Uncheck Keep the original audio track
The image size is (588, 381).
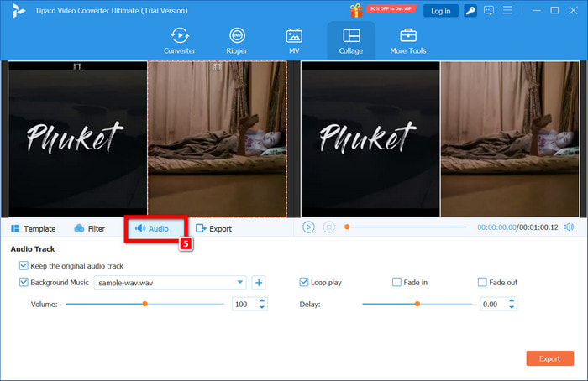pos(24,265)
